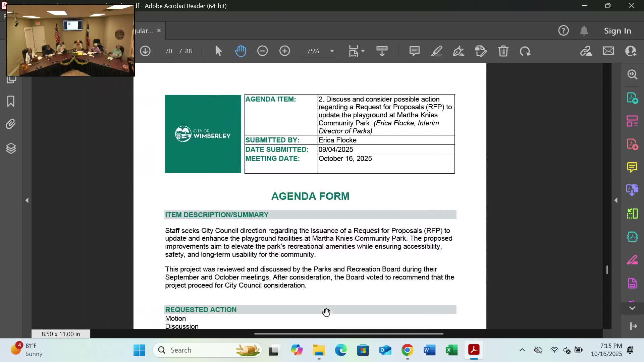This screenshot has height=362, width=644.
Task: Open Google Chrome from the taskbar
Action: click(x=407, y=350)
